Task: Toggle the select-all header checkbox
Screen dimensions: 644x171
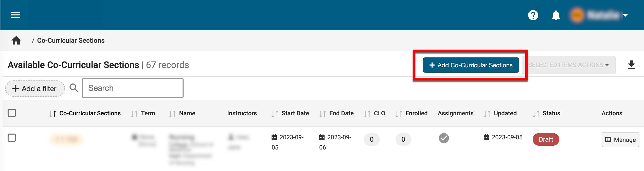Action: [x=12, y=113]
